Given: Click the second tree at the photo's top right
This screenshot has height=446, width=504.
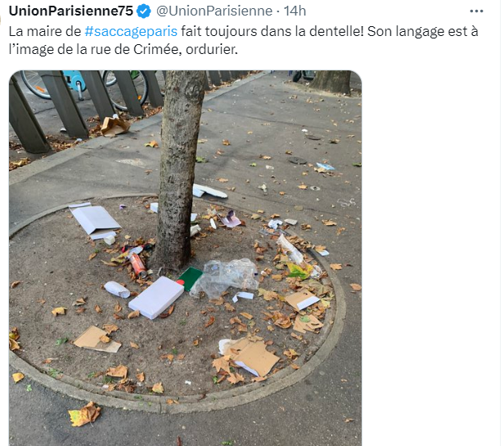Looking at the screenshot, I should point(331,82).
